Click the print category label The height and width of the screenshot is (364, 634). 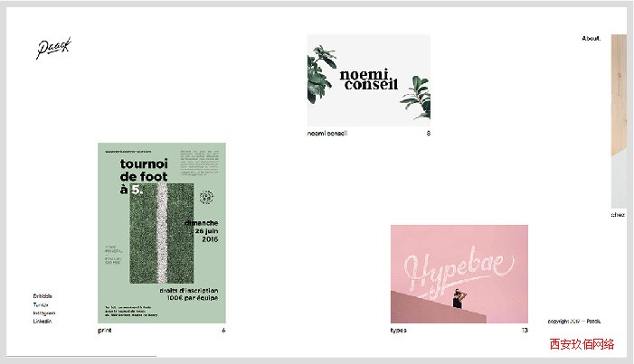coord(105,331)
